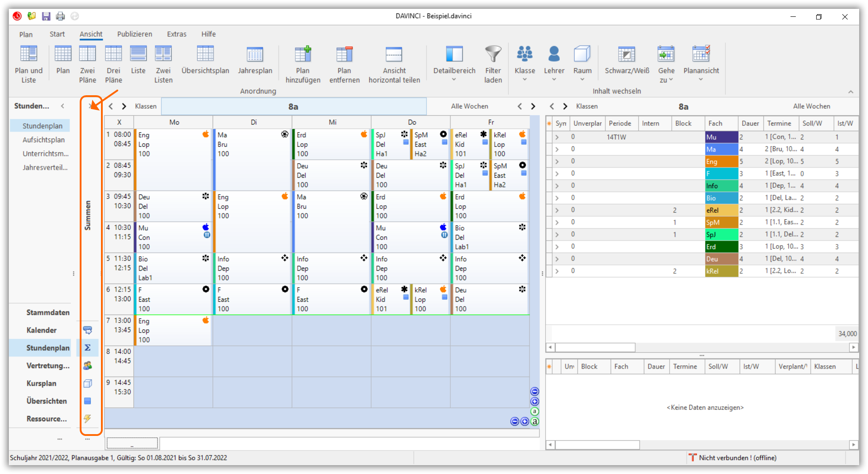Click the Stammdaten navigation button

click(48, 312)
